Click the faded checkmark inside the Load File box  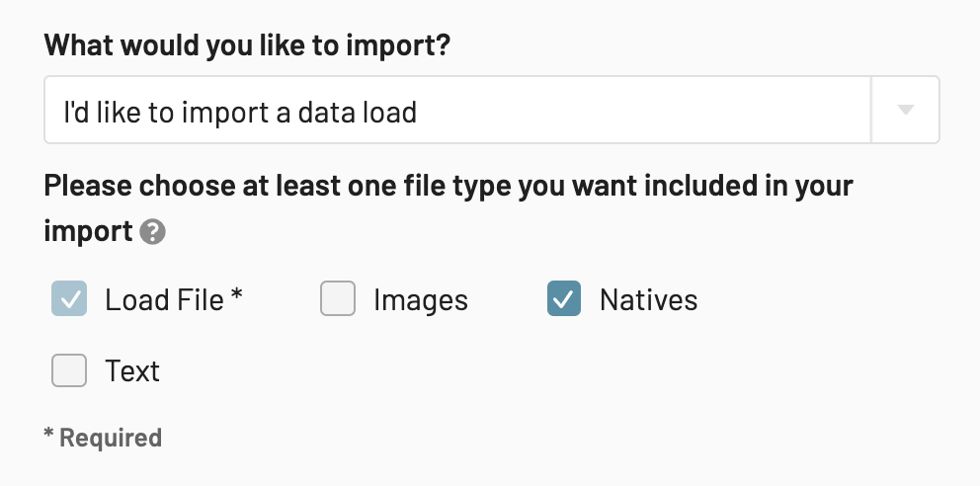pos(69,300)
